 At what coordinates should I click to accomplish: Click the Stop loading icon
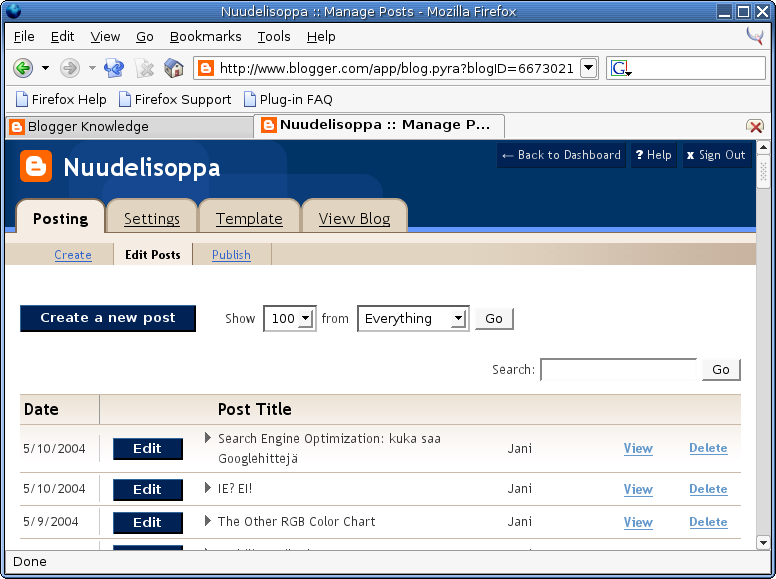pos(145,68)
